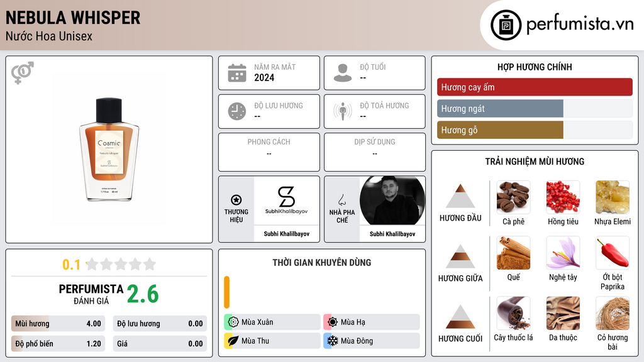The height and width of the screenshot is (362, 644).
Task: Click the clock icon for Độ Lưu Hương
Action: (x=237, y=111)
